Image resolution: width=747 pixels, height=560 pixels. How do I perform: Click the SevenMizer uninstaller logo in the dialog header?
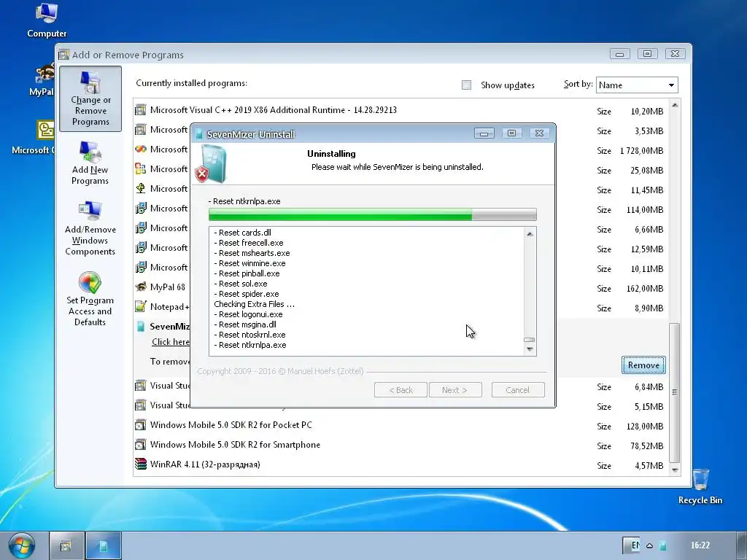pos(211,164)
